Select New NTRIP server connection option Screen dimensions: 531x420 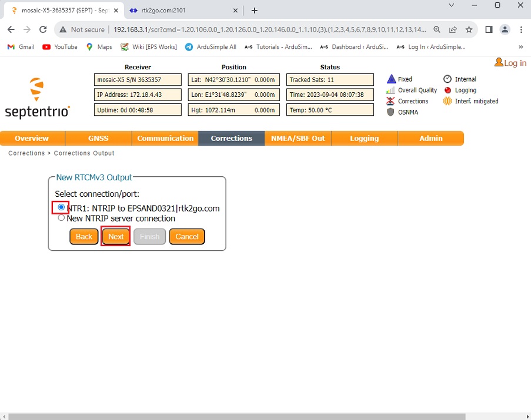tap(61, 218)
